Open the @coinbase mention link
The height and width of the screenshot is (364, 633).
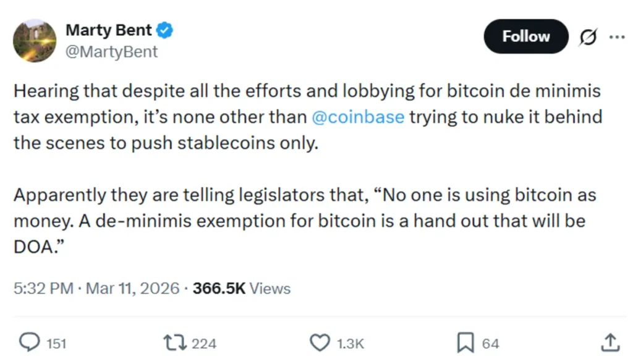(x=359, y=117)
